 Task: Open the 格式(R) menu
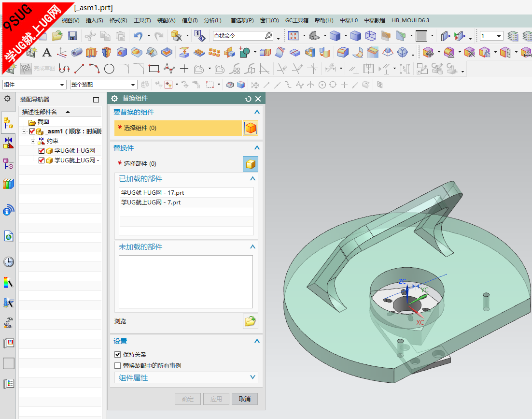tap(118, 20)
